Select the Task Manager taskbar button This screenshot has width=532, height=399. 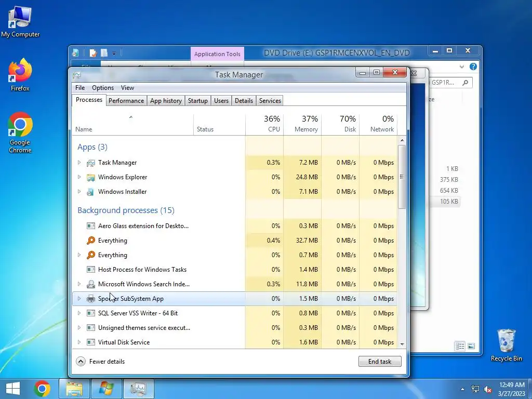coord(138,389)
